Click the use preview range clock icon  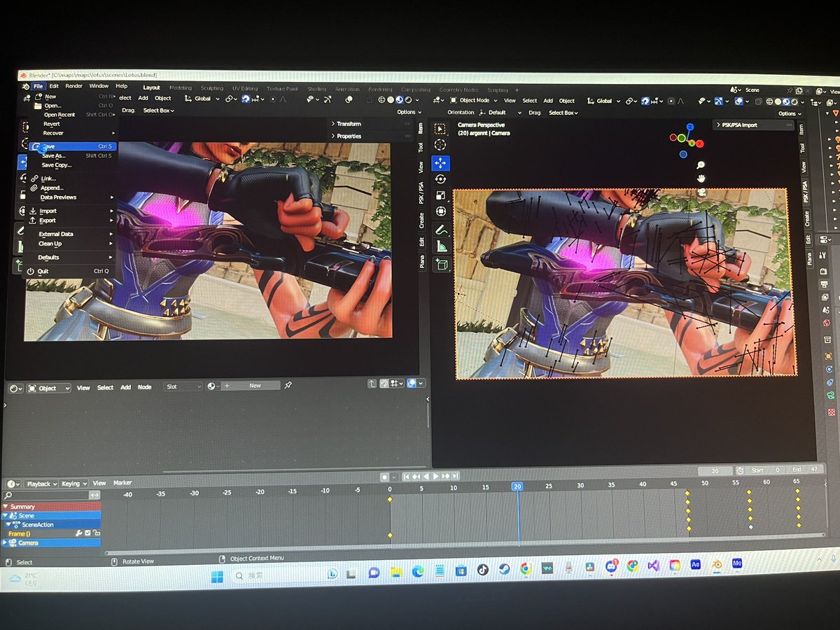[x=740, y=471]
